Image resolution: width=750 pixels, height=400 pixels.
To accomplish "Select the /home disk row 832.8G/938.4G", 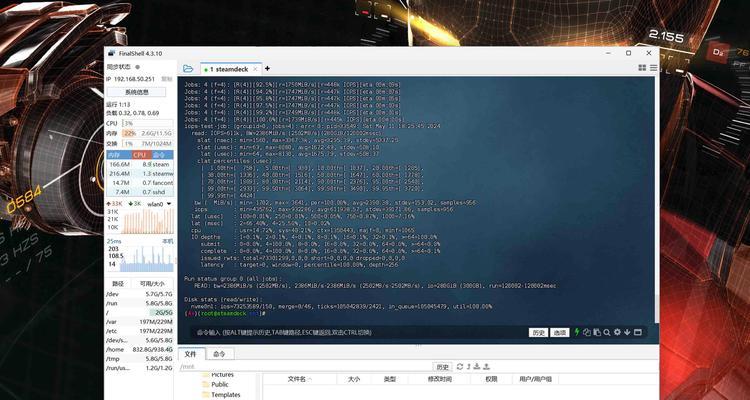I will coord(140,349).
